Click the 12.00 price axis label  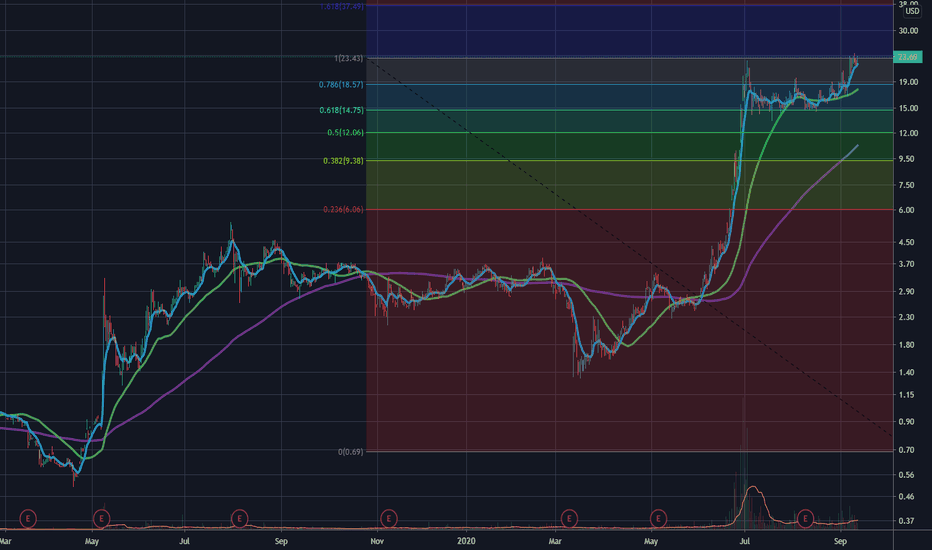pyautogui.click(x=908, y=133)
